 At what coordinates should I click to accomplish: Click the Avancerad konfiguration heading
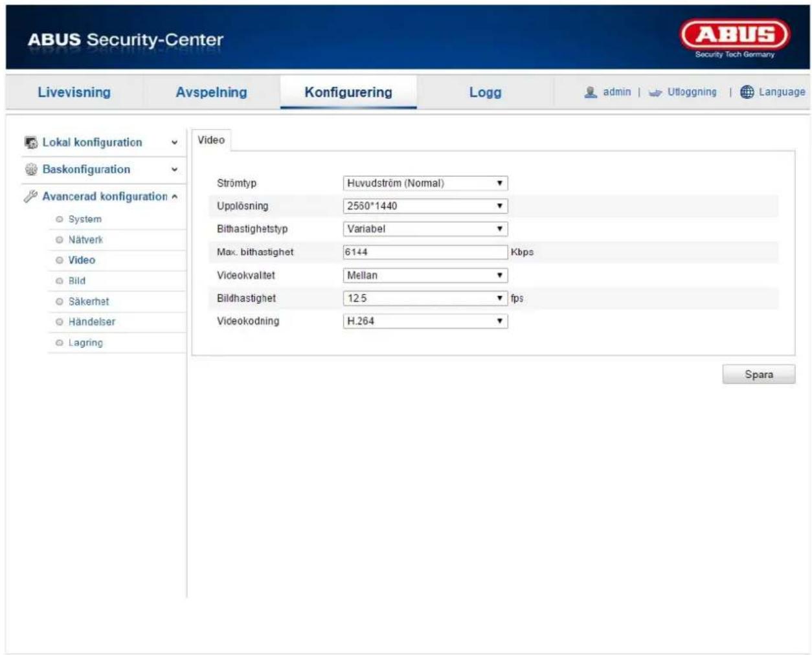point(105,196)
